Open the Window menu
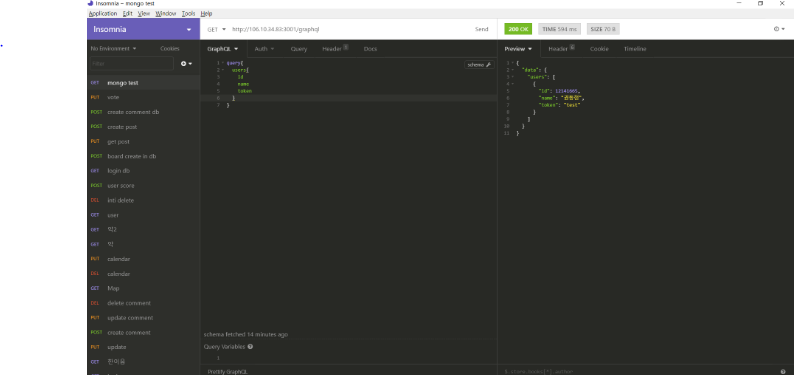The image size is (797, 375). pyautogui.click(x=166, y=14)
